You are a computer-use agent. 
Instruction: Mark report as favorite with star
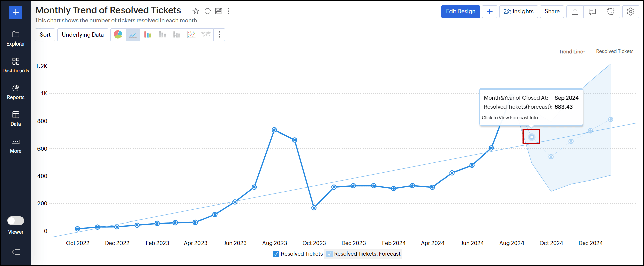(x=196, y=11)
